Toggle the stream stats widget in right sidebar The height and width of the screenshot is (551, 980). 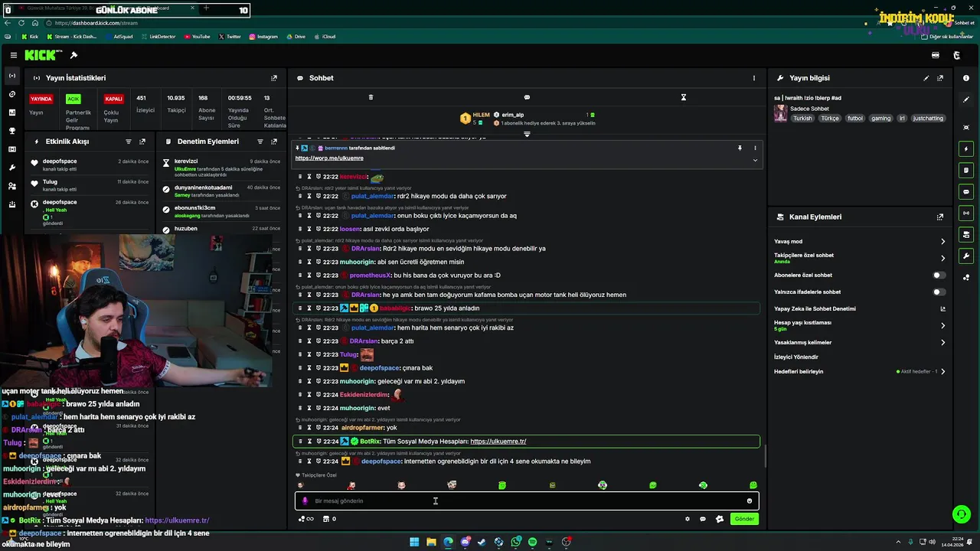coord(966,213)
